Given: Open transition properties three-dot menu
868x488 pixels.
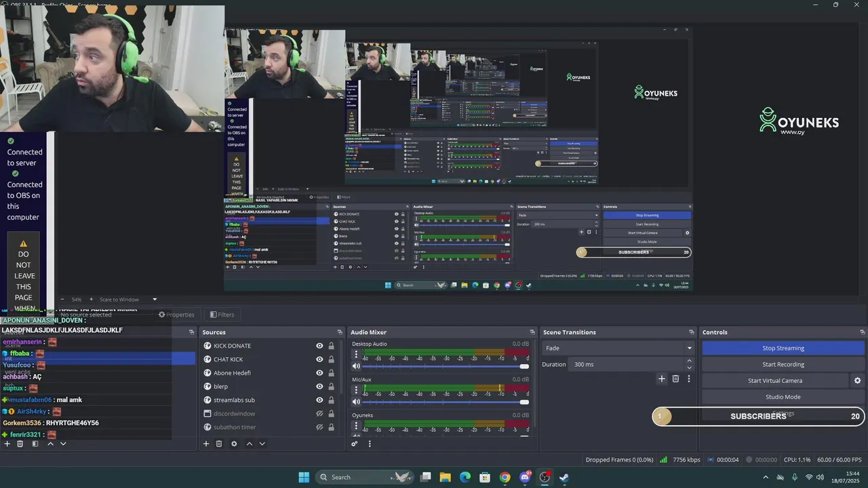Looking at the screenshot, I should tap(689, 379).
